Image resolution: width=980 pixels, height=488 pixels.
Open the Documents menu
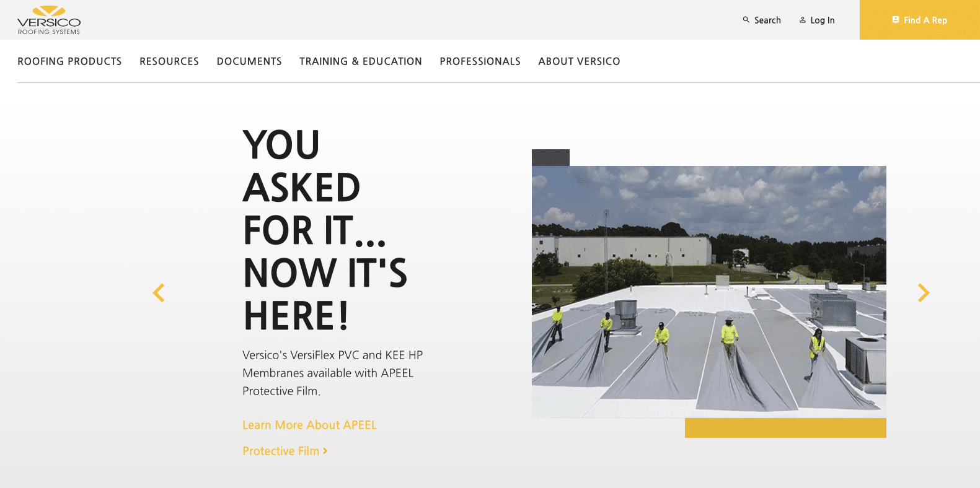249,61
